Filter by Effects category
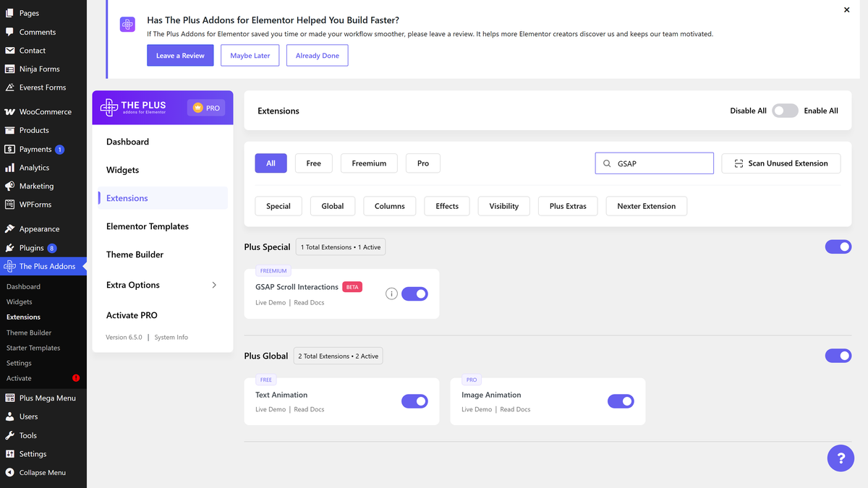The width and height of the screenshot is (868, 488). point(447,206)
